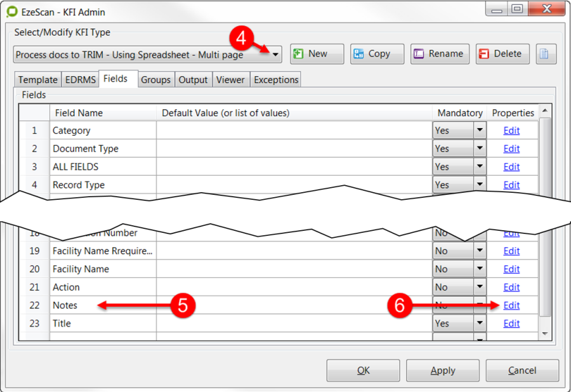The image size is (571, 392).
Task: Switch to the Template tab
Action: tap(37, 80)
